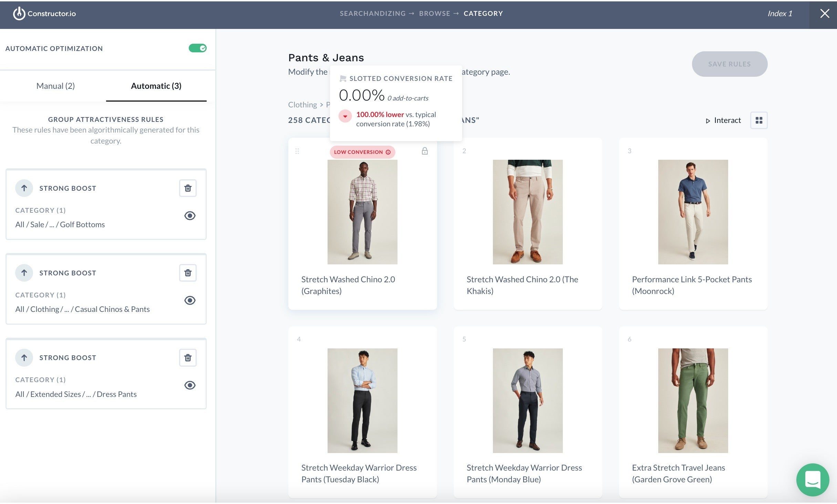The height and width of the screenshot is (504, 837).
Task: Click the drag handle on first product card
Action: (x=297, y=151)
